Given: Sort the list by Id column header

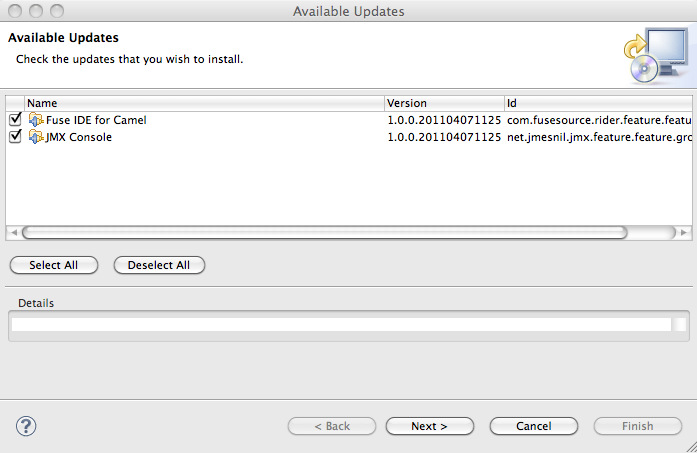Looking at the screenshot, I should [x=598, y=103].
